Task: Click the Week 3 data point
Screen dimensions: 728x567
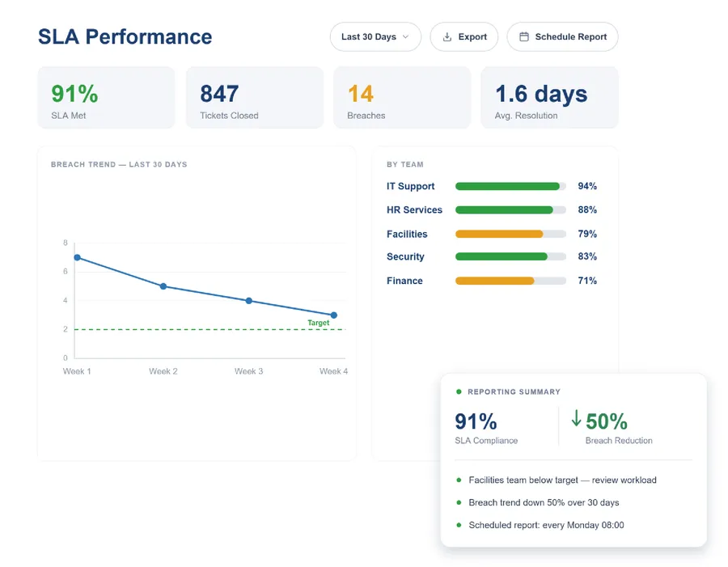Action: 249,301
